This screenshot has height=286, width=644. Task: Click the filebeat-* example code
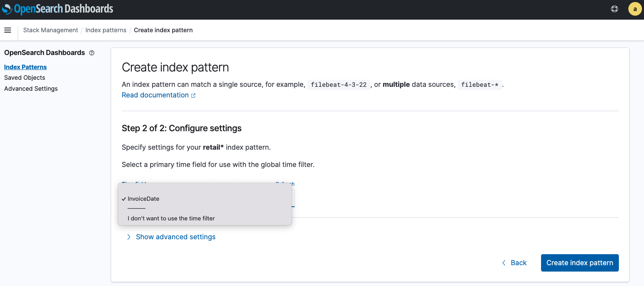pyautogui.click(x=480, y=84)
